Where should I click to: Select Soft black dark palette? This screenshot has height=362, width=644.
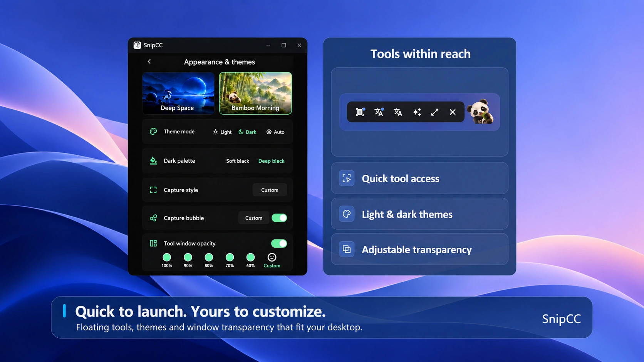click(238, 161)
